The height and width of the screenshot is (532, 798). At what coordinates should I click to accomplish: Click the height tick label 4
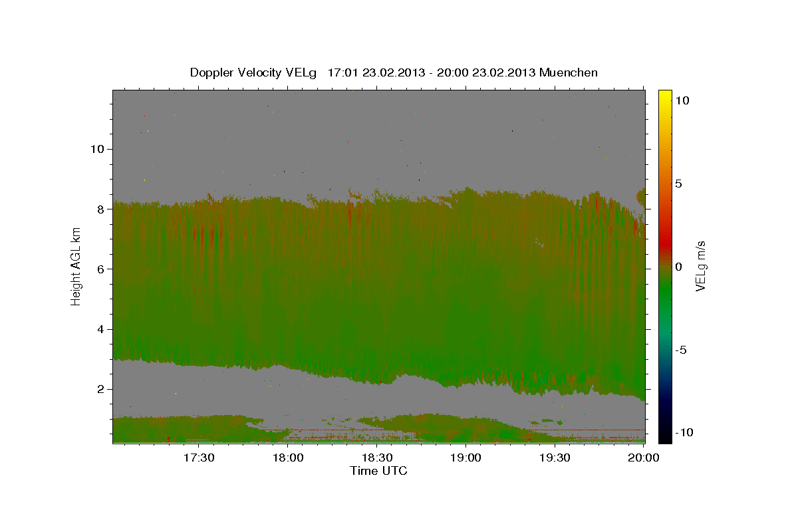[101, 329]
